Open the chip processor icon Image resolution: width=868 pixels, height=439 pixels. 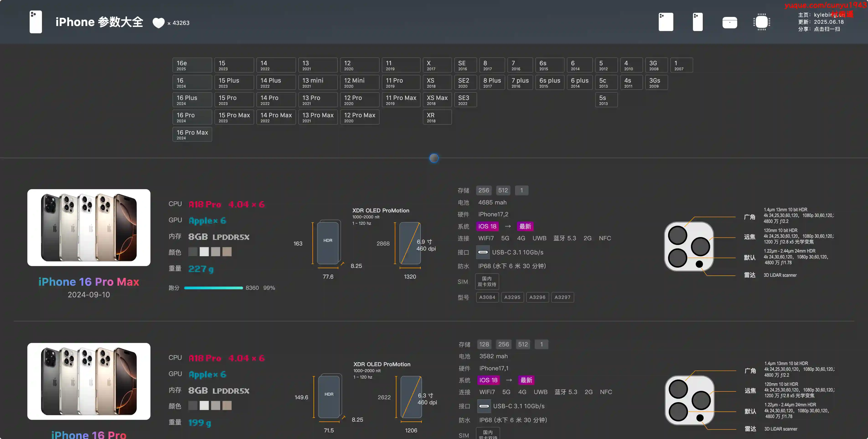click(762, 22)
